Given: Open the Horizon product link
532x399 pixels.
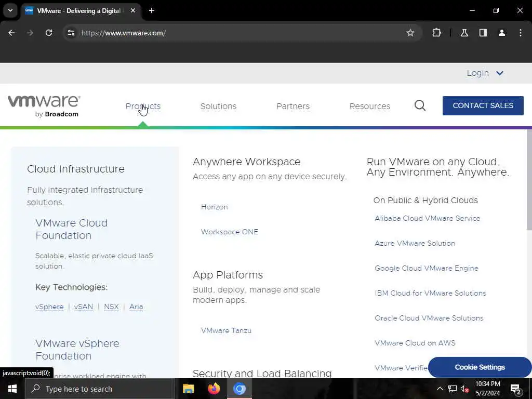Looking at the screenshot, I should point(214,207).
